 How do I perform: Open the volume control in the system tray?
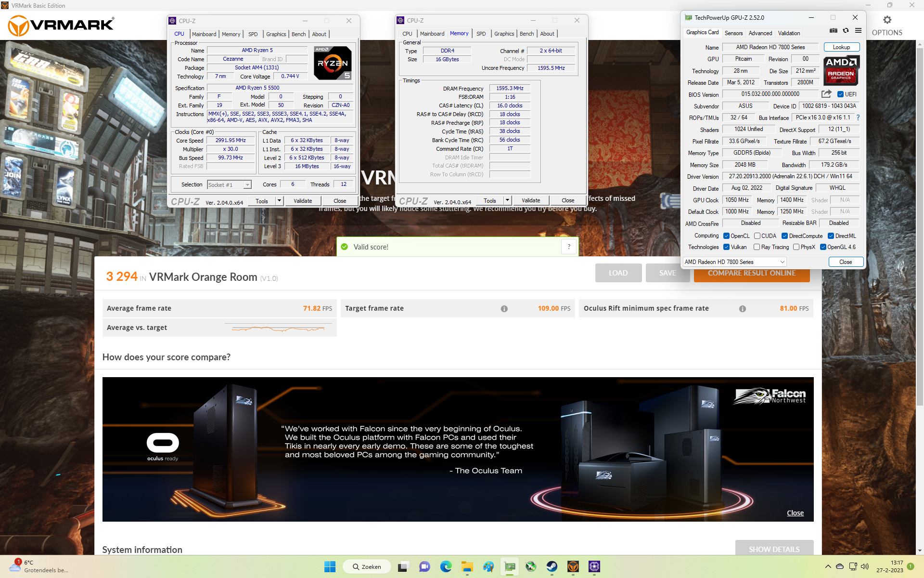pyautogui.click(x=864, y=566)
